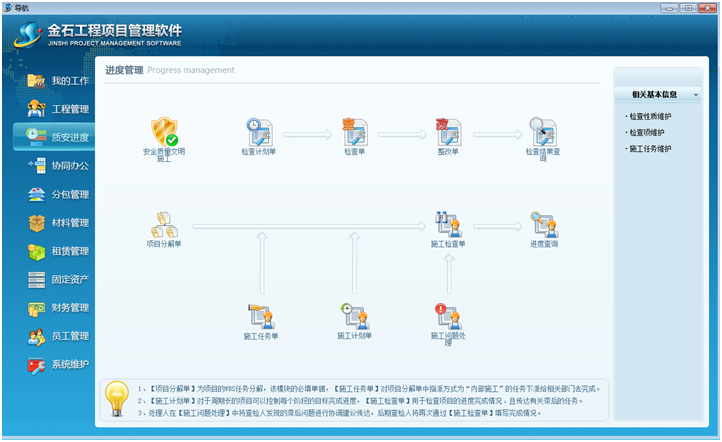This screenshot has height=442, width=722.
Task: Click the 金石工程项目管理软件 logo
Action: pyautogui.click(x=98, y=35)
